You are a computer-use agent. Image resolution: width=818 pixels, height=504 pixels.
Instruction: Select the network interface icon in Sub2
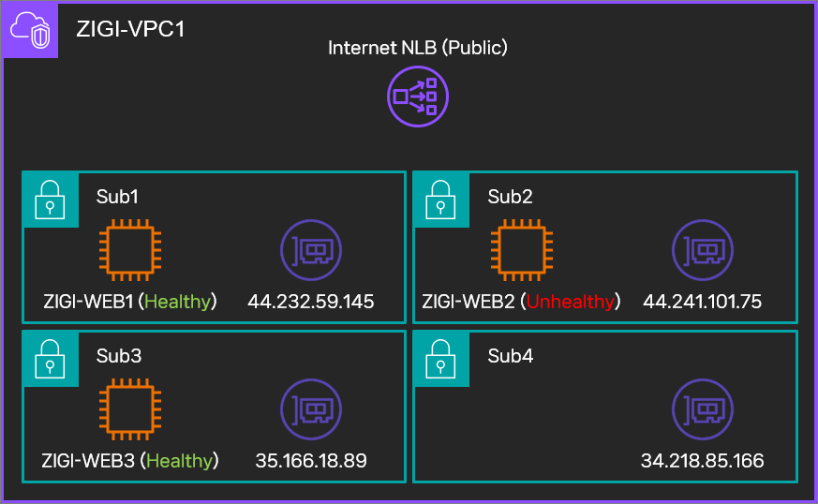click(x=703, y=250)
